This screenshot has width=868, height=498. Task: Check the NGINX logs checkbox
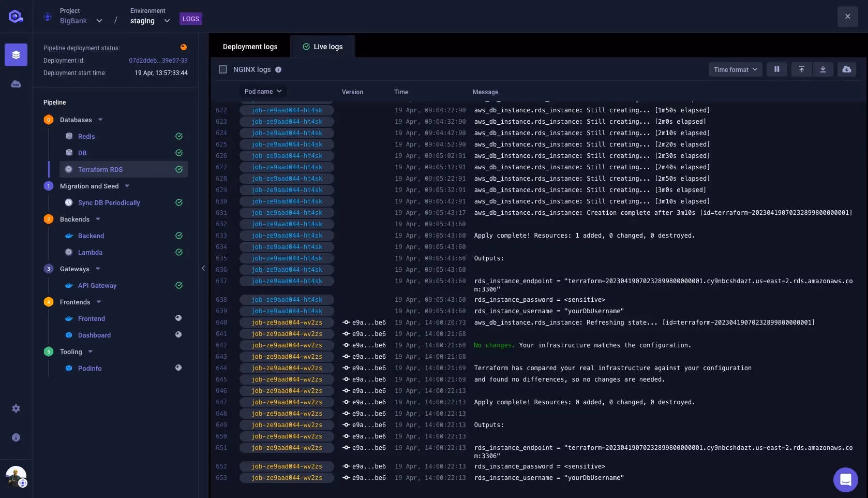tap(223, 69)
